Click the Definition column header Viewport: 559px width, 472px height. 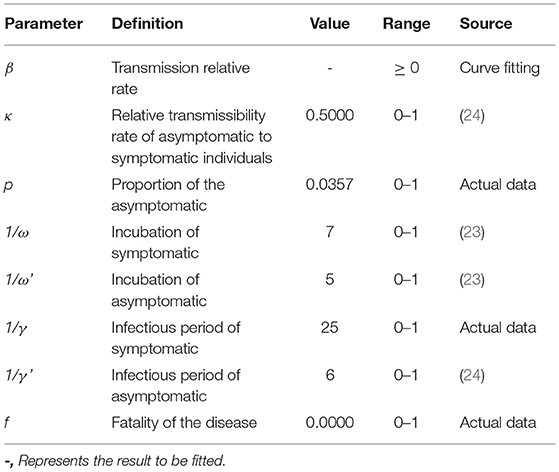pyautogui.click(x=147, y=24)
